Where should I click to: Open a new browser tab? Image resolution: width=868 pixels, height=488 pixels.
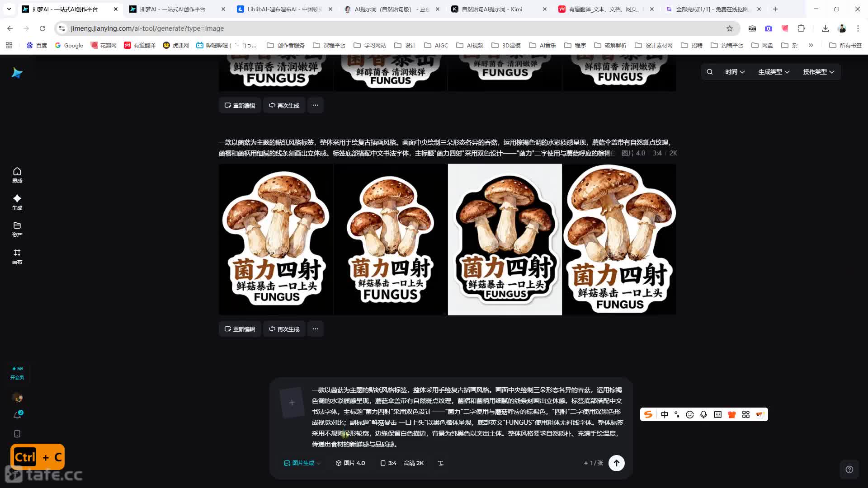coord(775,9)
